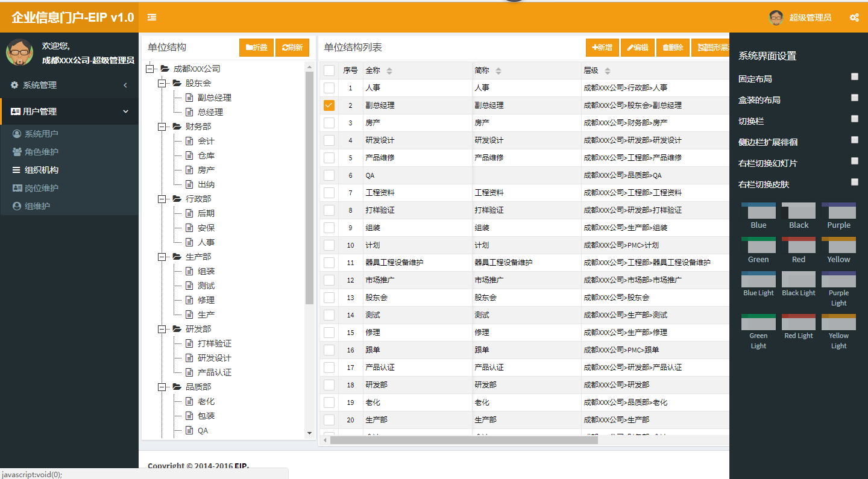The width and height of the screenshot is (868, 479).
Task: Click the document icon beside 出纳 in tree
Action: tap(189, 184)
